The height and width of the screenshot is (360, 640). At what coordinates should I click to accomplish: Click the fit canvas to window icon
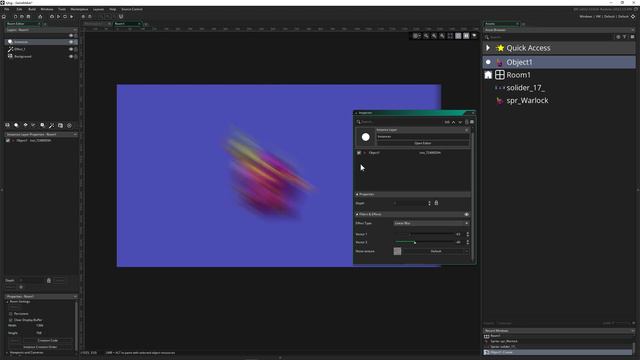450,36
